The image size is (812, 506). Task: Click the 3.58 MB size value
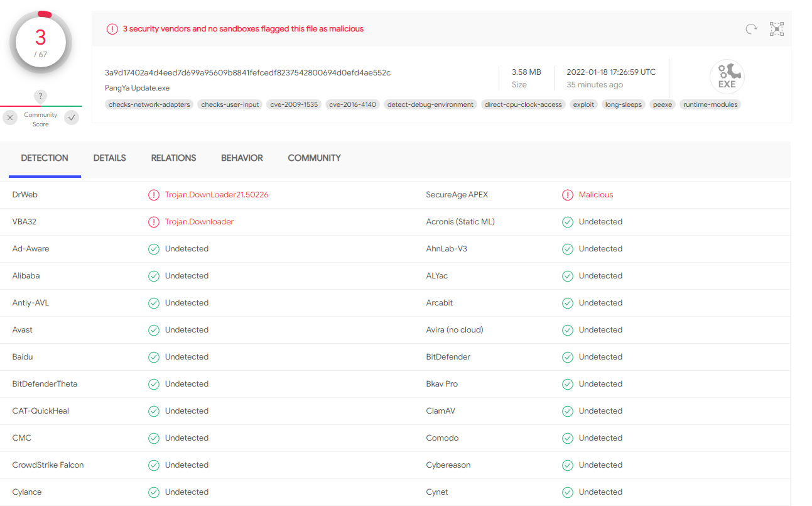pos(526,72)
